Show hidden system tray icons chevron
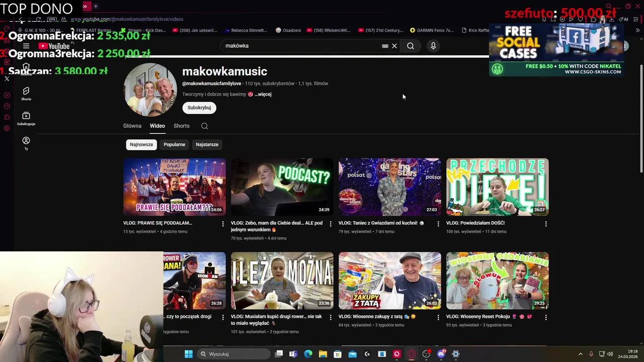The height and width of the screenshot is (362, 644). (x=580, y=354)
